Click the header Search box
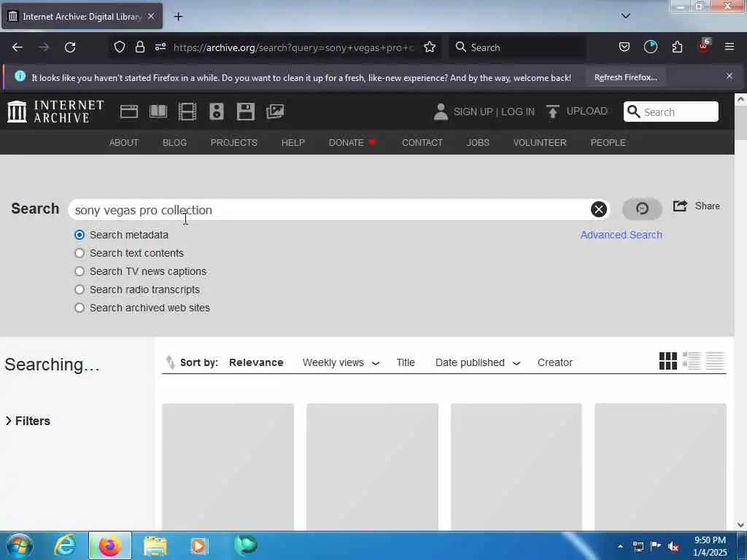This screenshot has width=747, height=560. click(671, 112)
